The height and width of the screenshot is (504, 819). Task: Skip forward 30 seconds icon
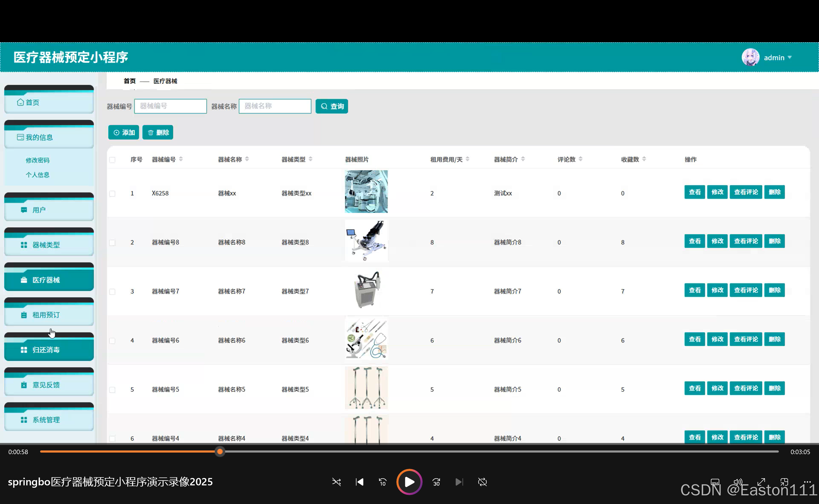pyautogui.click(x=436, y=482)
